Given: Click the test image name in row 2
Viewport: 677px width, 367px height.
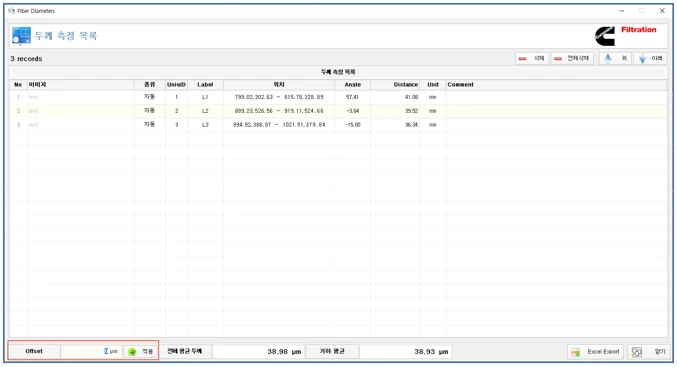Looking at the screenshot, I should pos(33,111).
